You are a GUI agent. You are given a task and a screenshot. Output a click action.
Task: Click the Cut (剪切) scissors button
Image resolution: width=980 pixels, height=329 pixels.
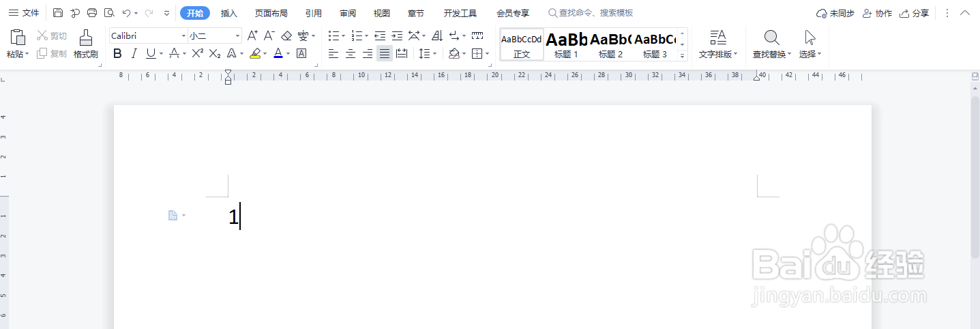click(x=52, y=35)
